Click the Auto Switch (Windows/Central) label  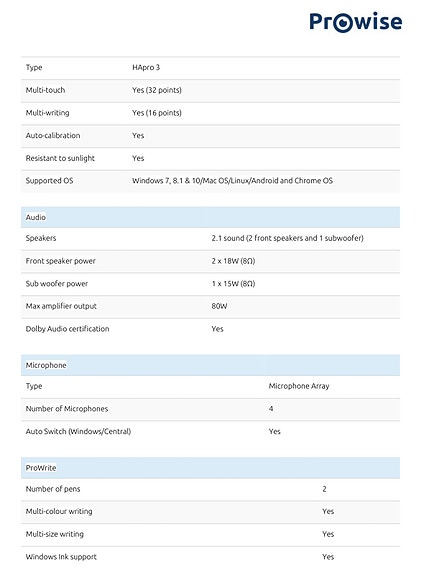click(x=78, y=432)
